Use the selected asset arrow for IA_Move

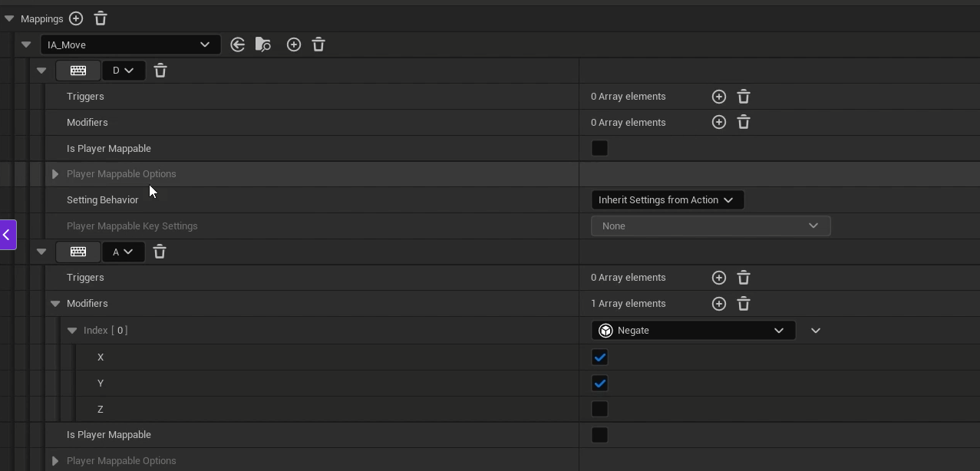coord(238,44)
